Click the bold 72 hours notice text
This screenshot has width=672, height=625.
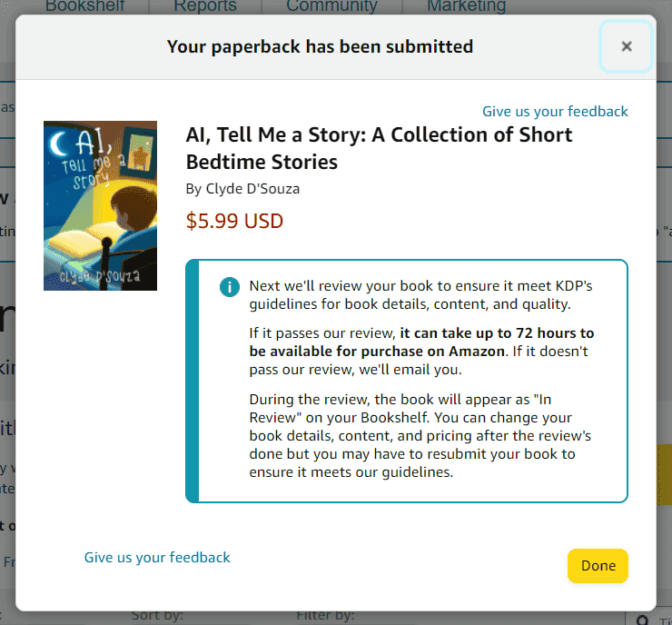(421, 342)
